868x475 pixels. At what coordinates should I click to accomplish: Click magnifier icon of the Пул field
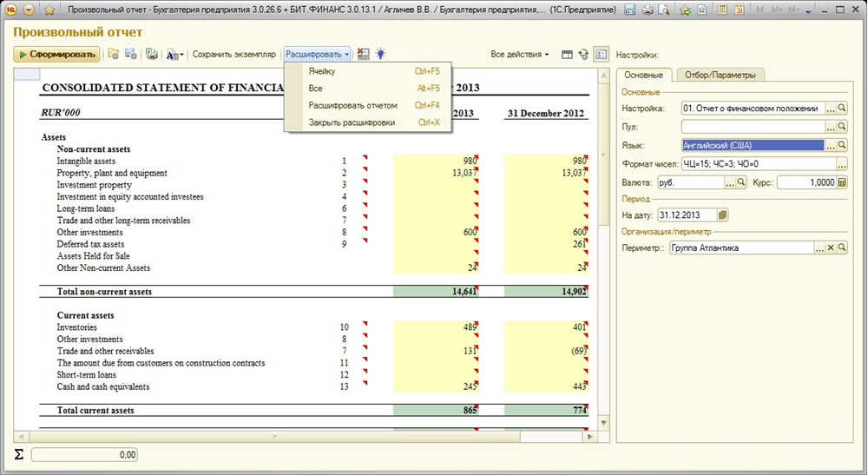pos(842,127)
